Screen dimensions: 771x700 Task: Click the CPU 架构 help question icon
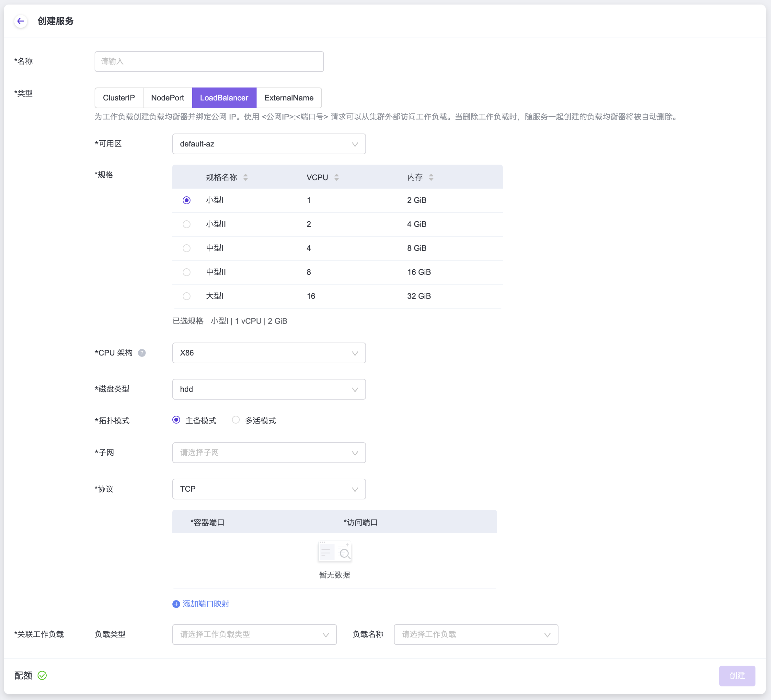pyautogui.click(x=142, y=353)
